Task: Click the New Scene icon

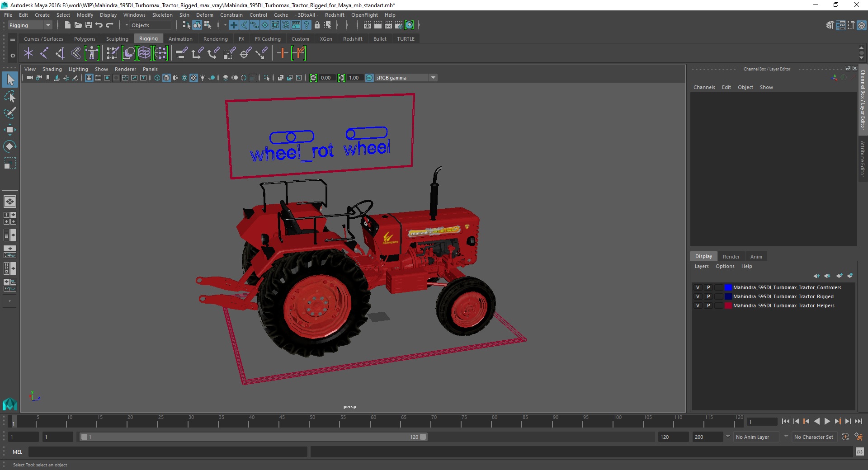Action: (x=67, y=25)
